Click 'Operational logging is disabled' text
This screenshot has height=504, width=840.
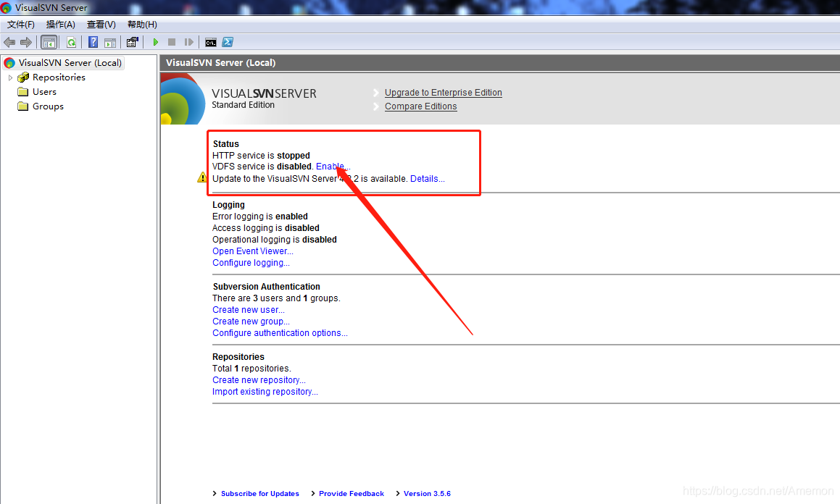tap(274, 240)
